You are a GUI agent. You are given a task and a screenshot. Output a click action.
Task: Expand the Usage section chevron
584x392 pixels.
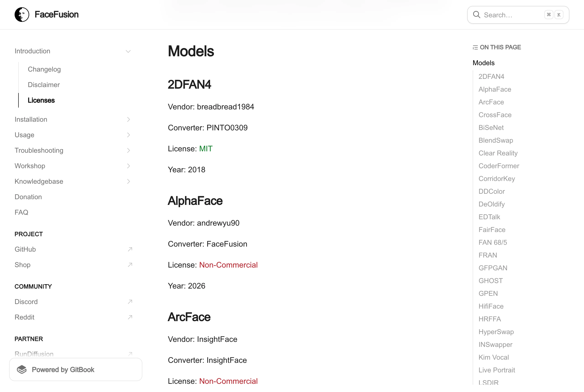128,135
